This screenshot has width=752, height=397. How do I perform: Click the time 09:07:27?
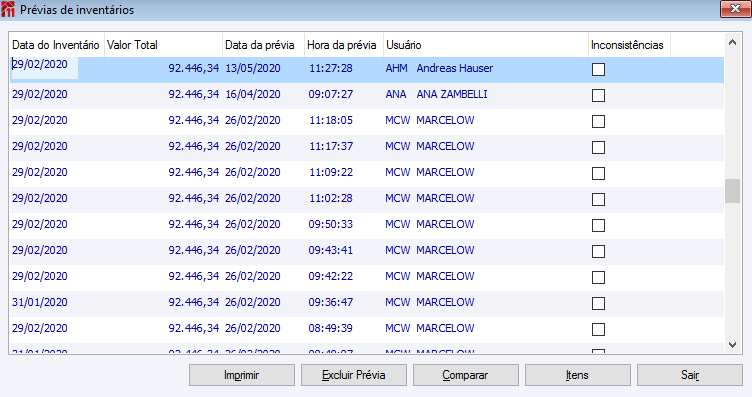coord(331,94)
